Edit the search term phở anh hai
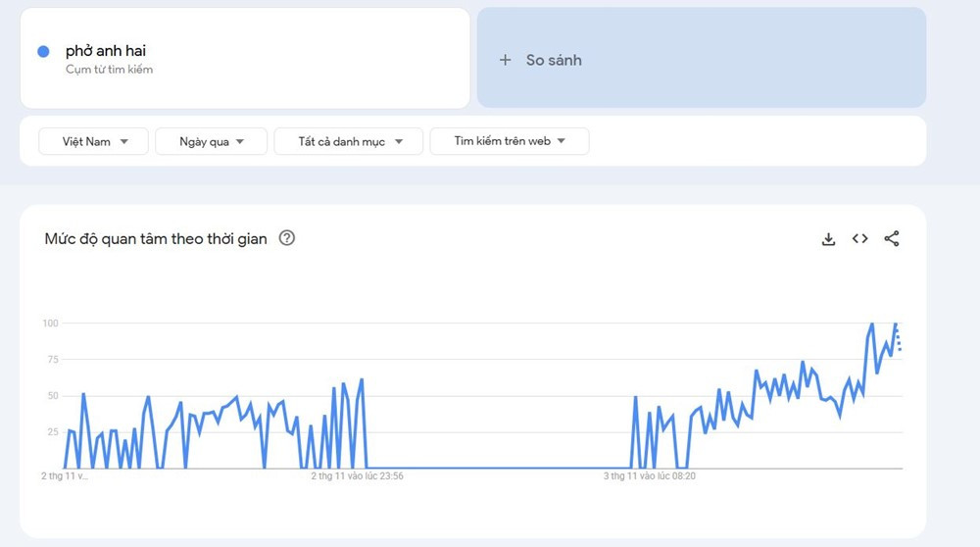The height and width of the screenshot is (547, 980). click(106, 51)
